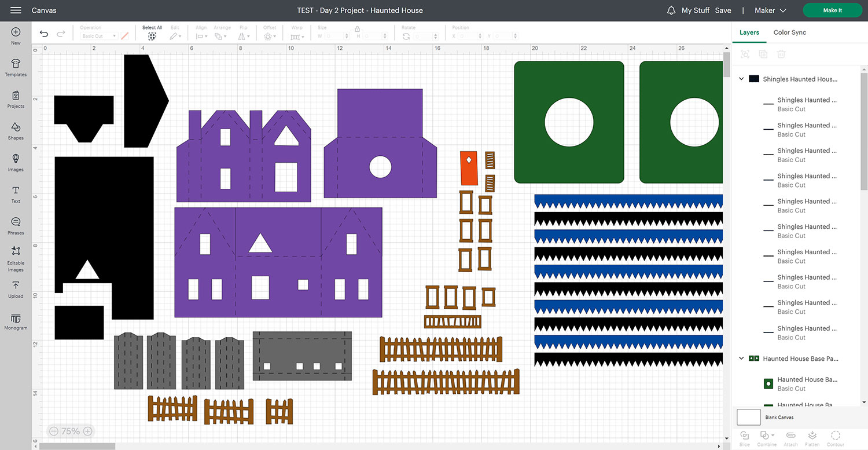
Task: Open the Phrases panel
Action: coord(16,225)
